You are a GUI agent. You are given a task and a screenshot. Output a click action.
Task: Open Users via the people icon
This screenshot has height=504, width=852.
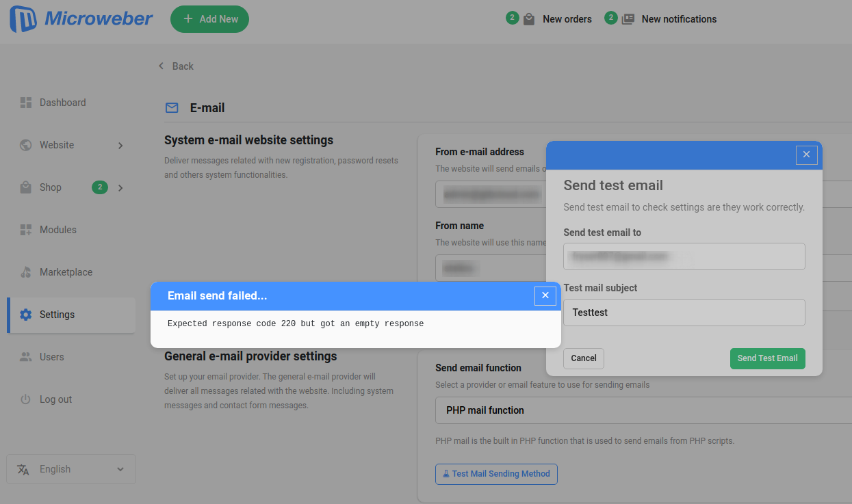[x=25, y=356]
